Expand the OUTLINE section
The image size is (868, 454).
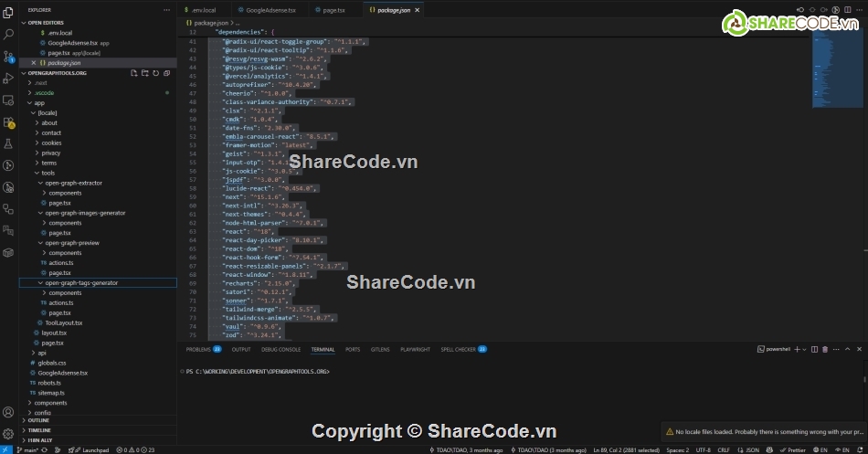tap(38, 420)
